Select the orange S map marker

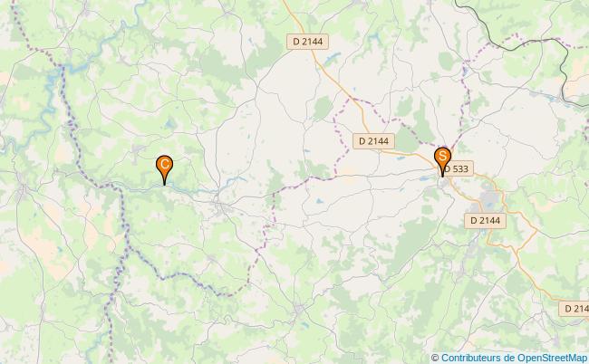click(x=442, y=159)
